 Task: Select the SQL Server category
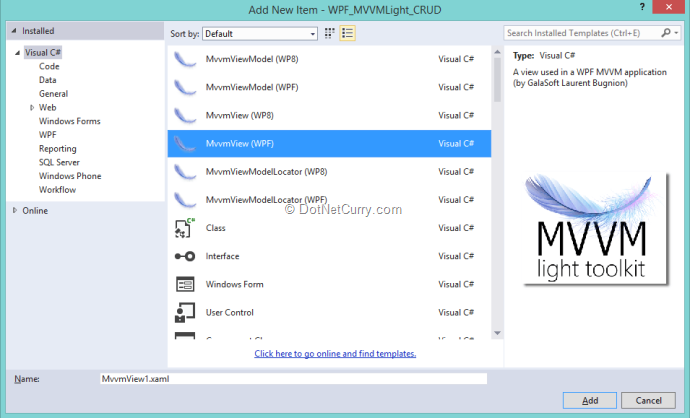point(59,162)
